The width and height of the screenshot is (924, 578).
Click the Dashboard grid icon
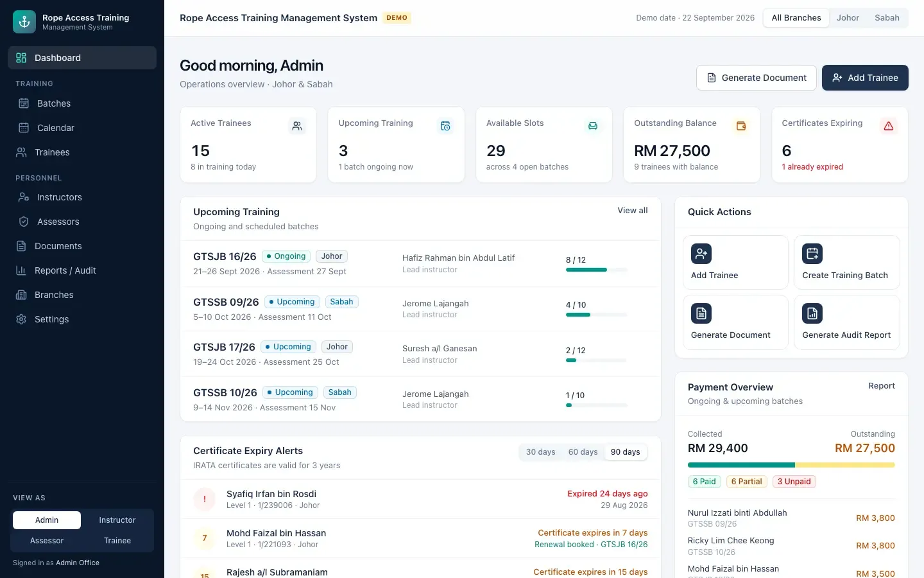(21, 58)
